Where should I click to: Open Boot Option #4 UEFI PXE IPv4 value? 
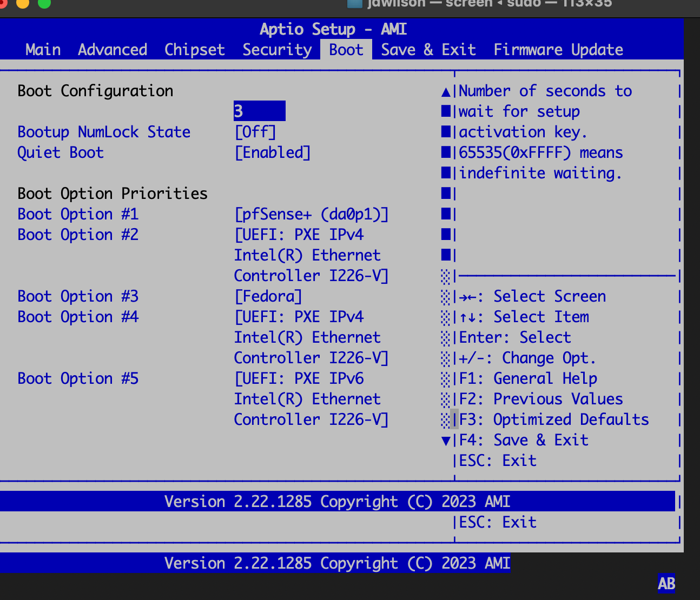pos(312,337)
